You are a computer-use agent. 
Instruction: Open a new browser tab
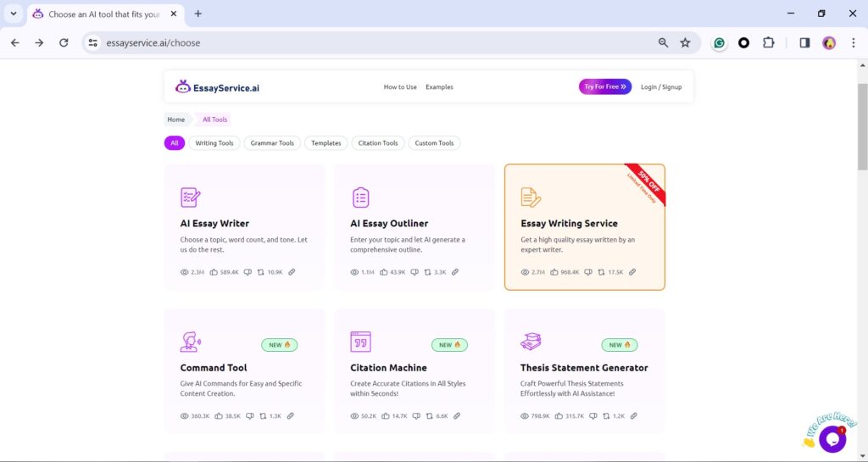[198, 14]
